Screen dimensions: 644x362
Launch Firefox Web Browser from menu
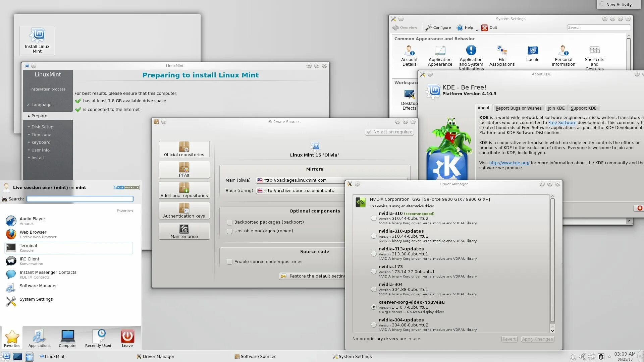[69, 234]
